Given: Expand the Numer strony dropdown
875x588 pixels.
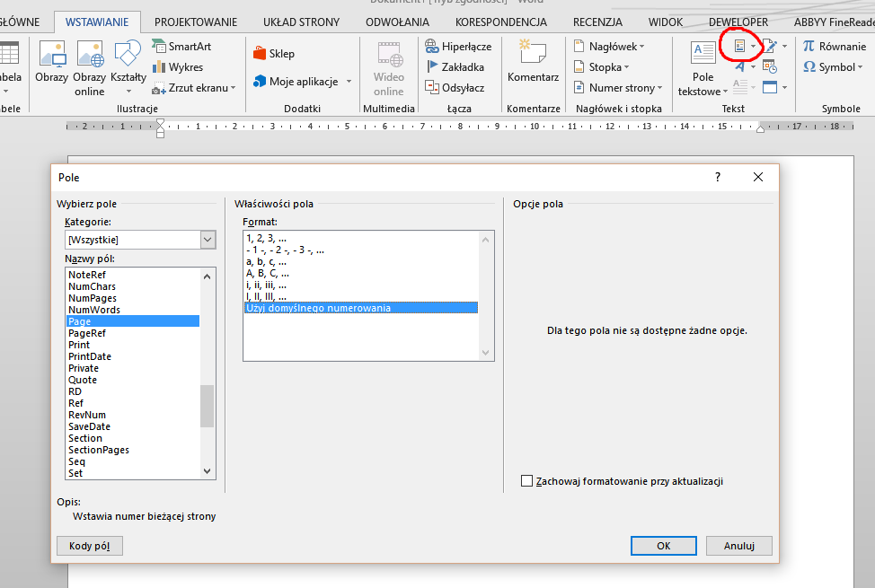Looking at the screenshot, I should click(x=620, y=88).
